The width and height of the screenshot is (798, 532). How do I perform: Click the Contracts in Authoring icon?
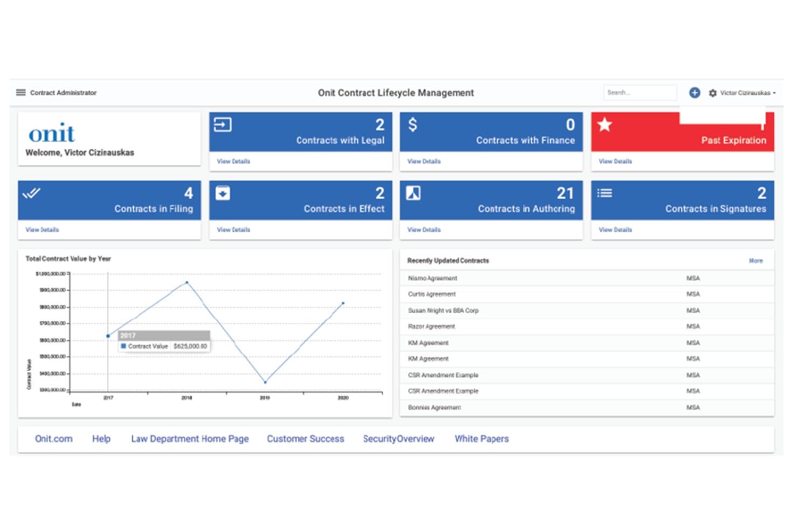[x=413, y=193]
